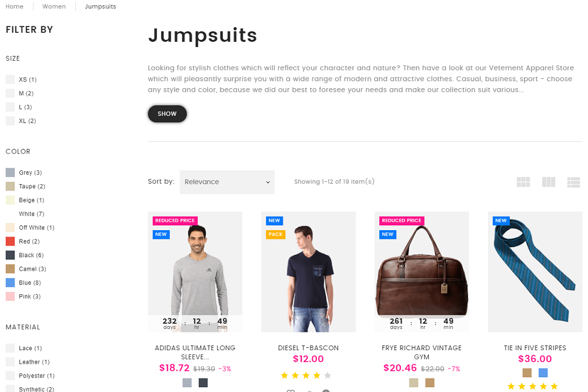Screen dimensions: 588x392
Task: Click the PACK badge on Diesel T-Bascon
Action: pyautogui.click(x=276, y=234)
